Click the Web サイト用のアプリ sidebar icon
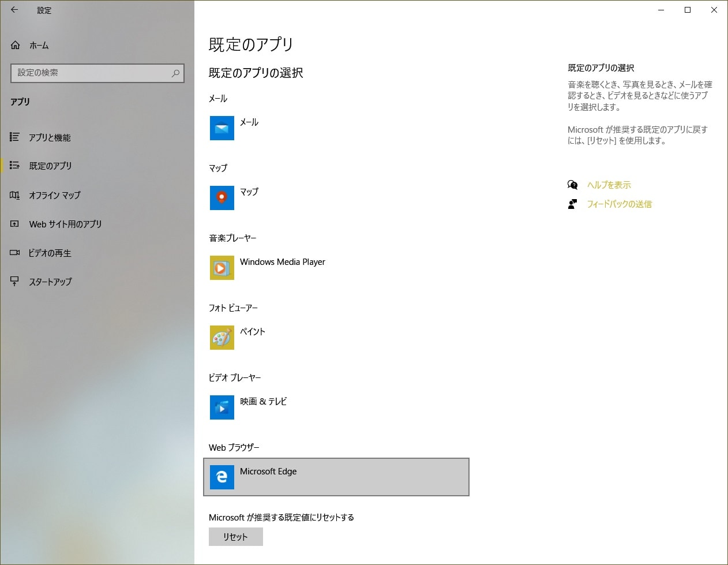728x565 pixels. (x=15, y=224)
